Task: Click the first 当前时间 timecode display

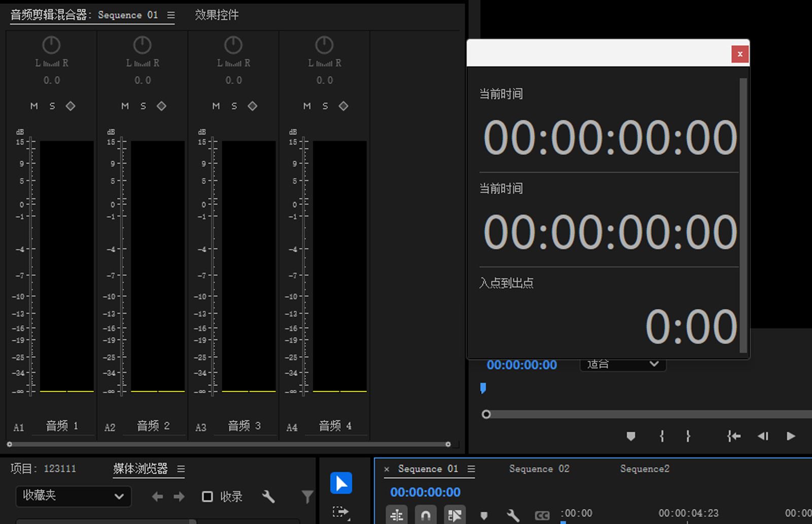Action: click(x=610, y=137)
